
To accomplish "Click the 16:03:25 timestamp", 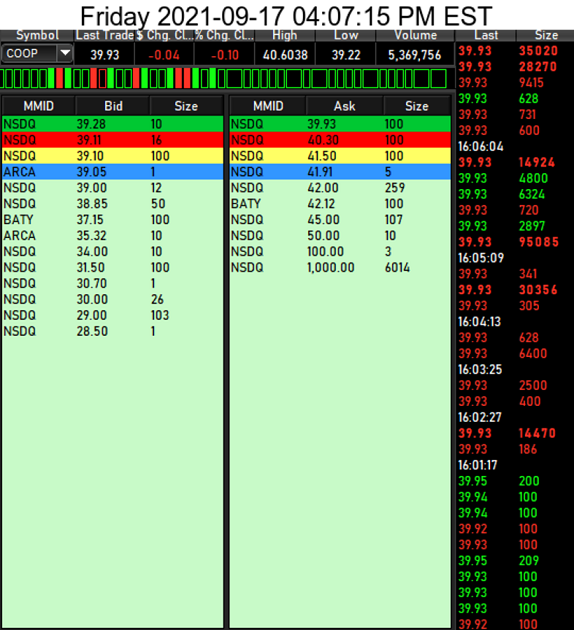I will [x=480, y=370].
